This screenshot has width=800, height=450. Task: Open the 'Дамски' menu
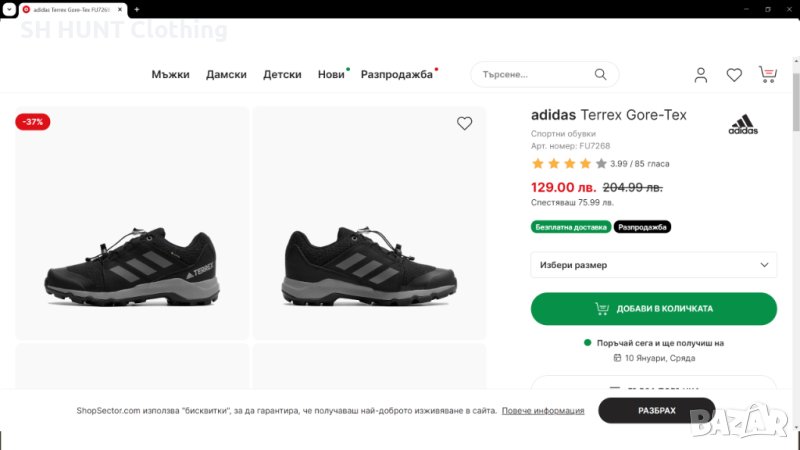pos(226,75)
